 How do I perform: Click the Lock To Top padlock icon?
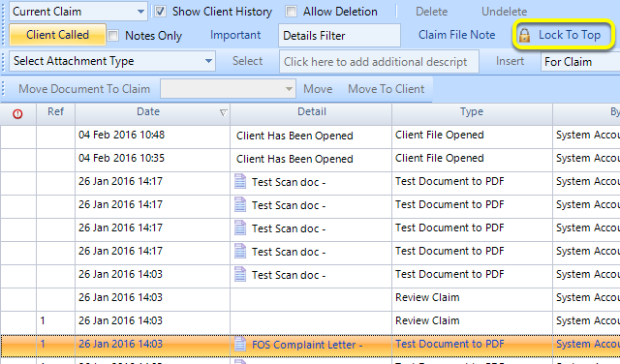point(524,35)
